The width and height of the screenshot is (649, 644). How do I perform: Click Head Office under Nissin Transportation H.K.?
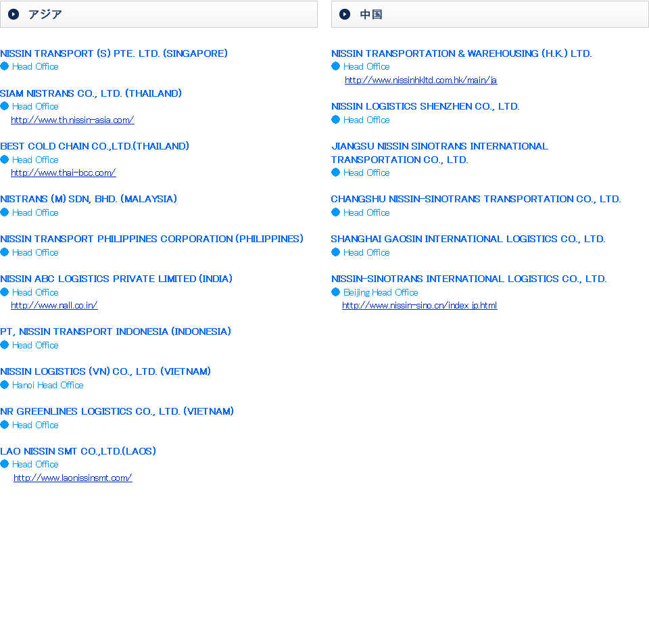point(366,67)
